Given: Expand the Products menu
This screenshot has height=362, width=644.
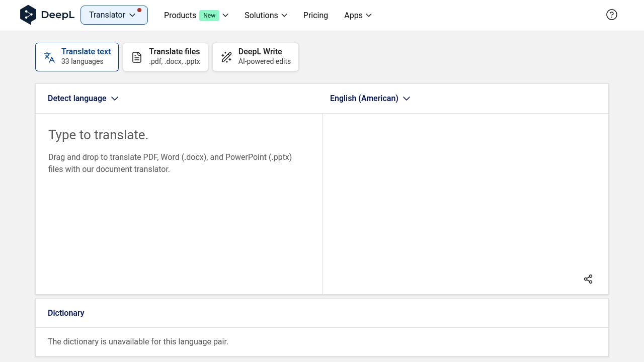Looking at the screenshot, I should coord(196,15).
